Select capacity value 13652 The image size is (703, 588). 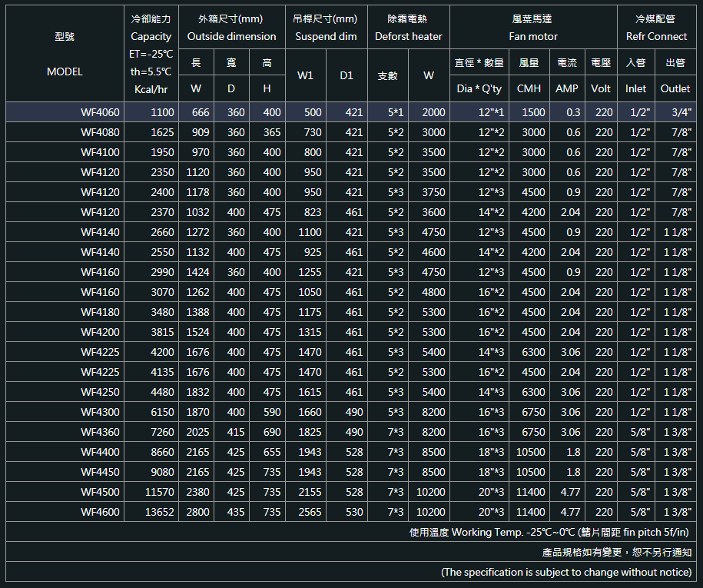160,512
